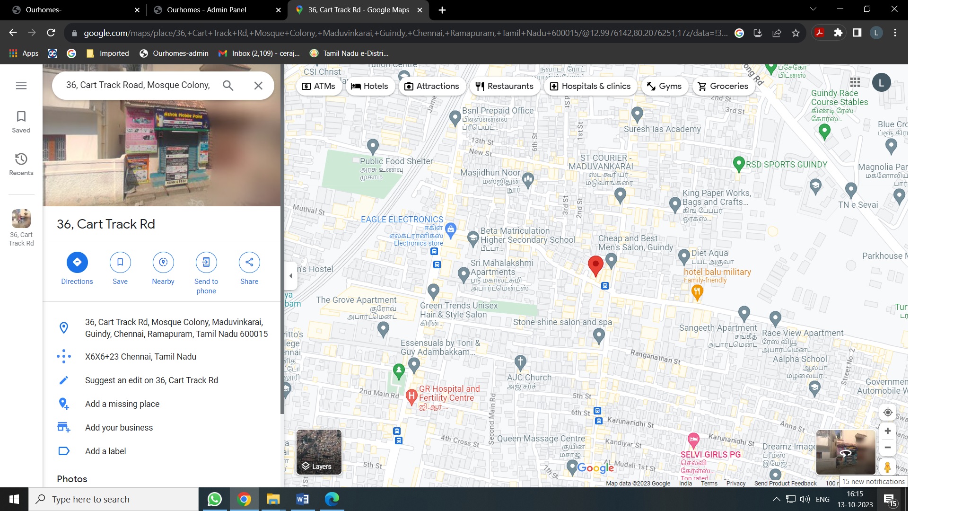
Task: Filter map by Restaurants
Action: point(504,86)
